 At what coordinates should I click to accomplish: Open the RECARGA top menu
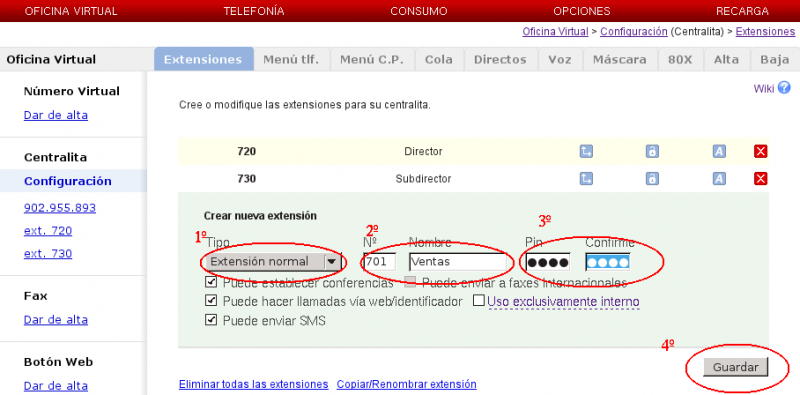(x=742, y=11)
